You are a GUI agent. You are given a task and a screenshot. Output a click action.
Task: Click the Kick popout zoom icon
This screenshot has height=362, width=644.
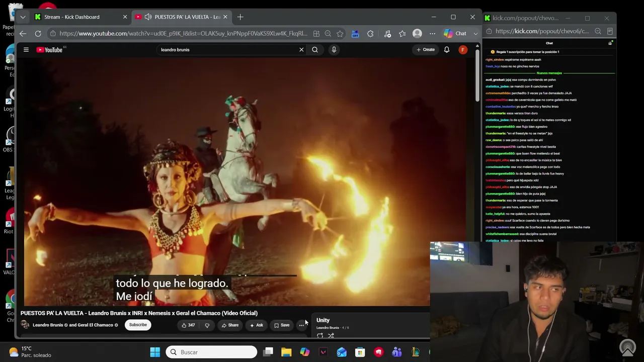(598, 31)
